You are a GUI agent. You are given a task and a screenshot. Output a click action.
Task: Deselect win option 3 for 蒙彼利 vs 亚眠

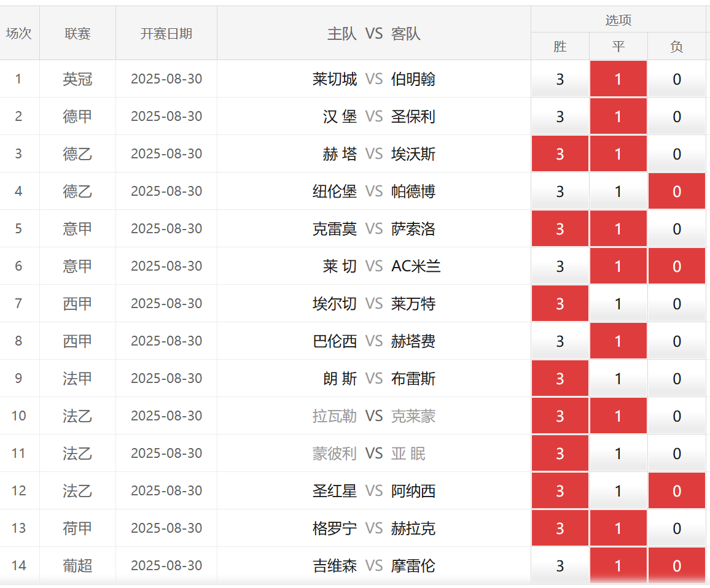(560, 453)
